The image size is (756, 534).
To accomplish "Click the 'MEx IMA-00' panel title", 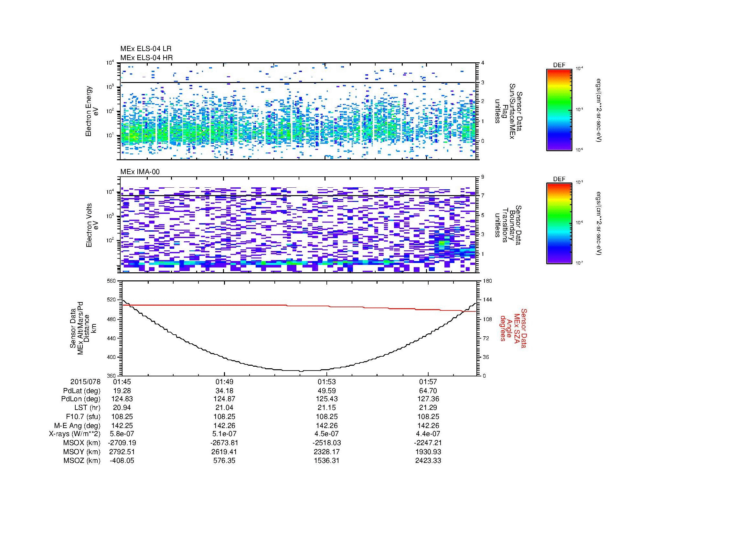I will click(x=140, y=172).
